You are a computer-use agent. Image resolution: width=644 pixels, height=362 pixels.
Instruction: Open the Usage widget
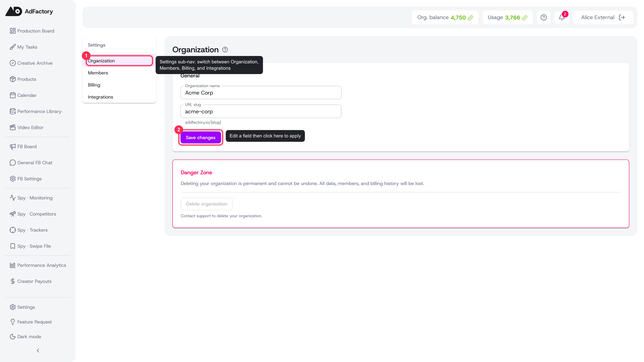pyautogui.click(x=507, y=17)
